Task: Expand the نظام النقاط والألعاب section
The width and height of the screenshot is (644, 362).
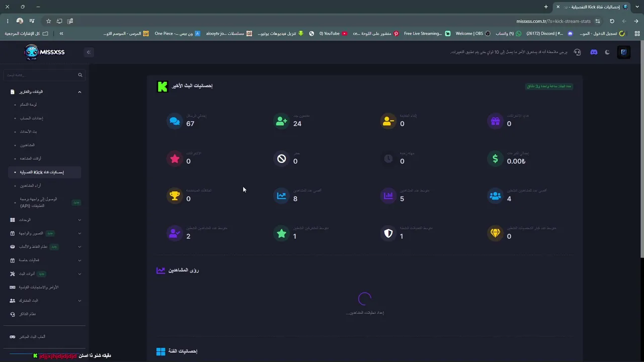Action: point(45,247)
